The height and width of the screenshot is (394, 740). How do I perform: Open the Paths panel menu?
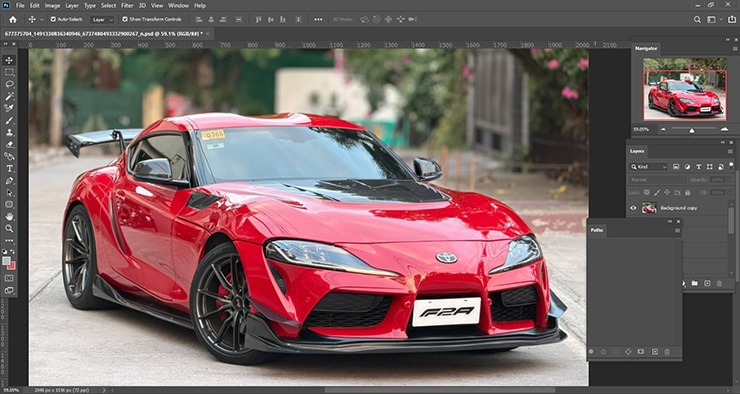coord(677,230)
